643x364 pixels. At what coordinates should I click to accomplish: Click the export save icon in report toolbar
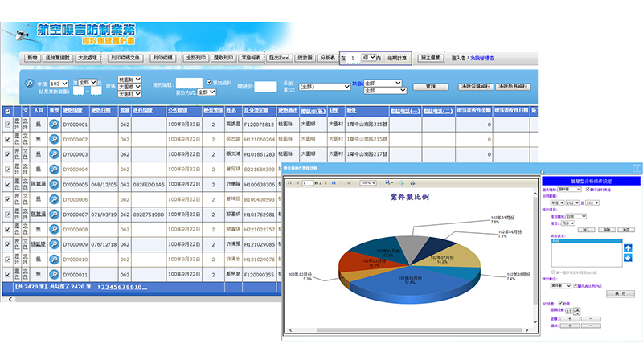tap(388, 183)
